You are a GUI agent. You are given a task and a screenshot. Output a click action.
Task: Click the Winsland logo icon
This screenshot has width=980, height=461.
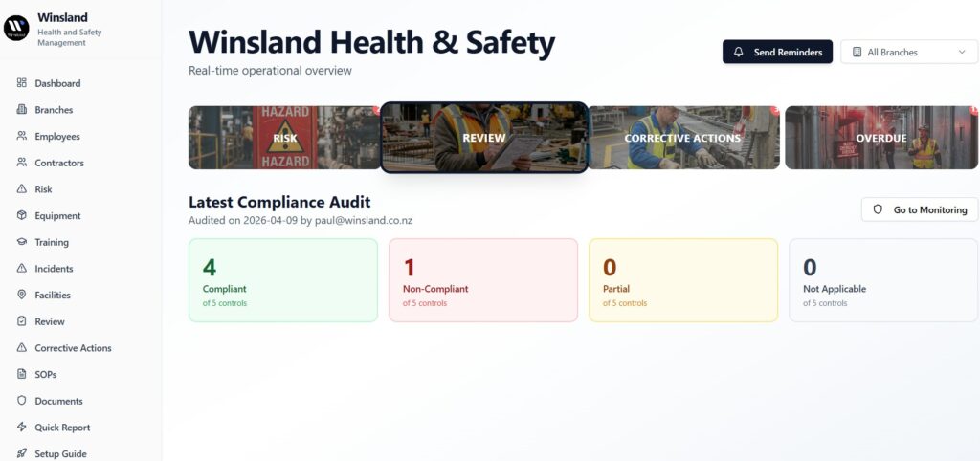tap(17, 29)
